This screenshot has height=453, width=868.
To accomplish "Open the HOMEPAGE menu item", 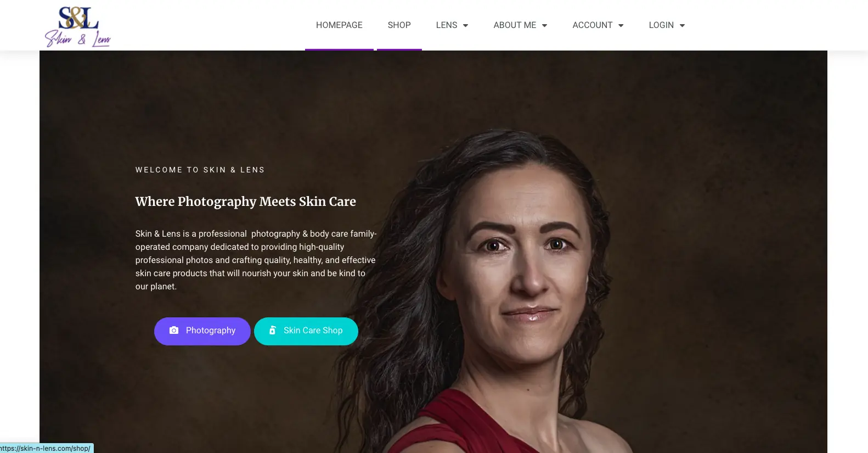I will pos(339,25).
